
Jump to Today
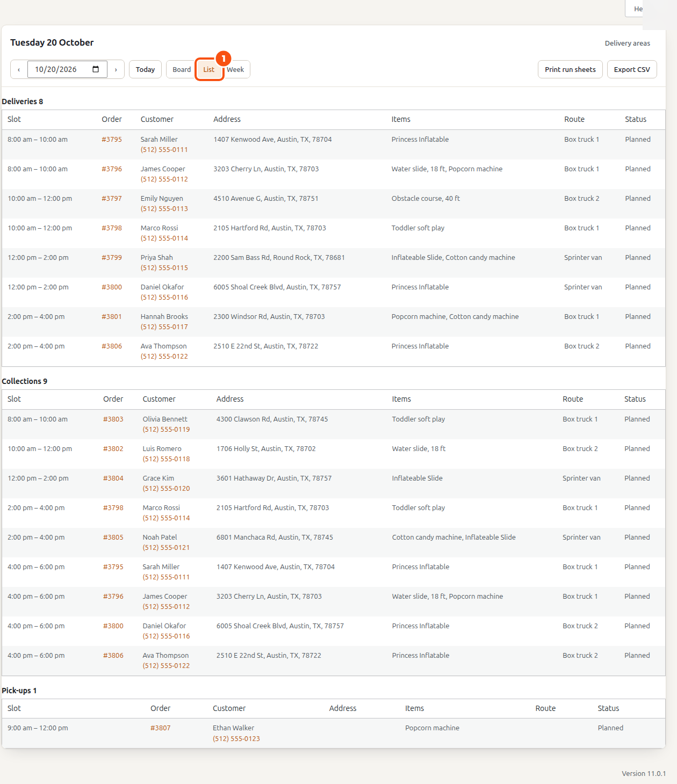coord(145,69)
